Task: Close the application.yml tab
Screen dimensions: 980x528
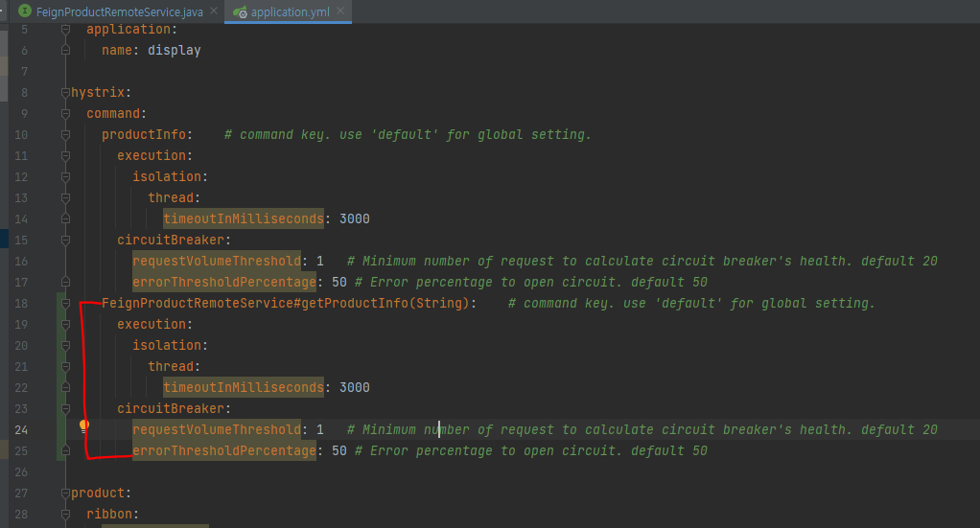Action: (x=340, y=11)
